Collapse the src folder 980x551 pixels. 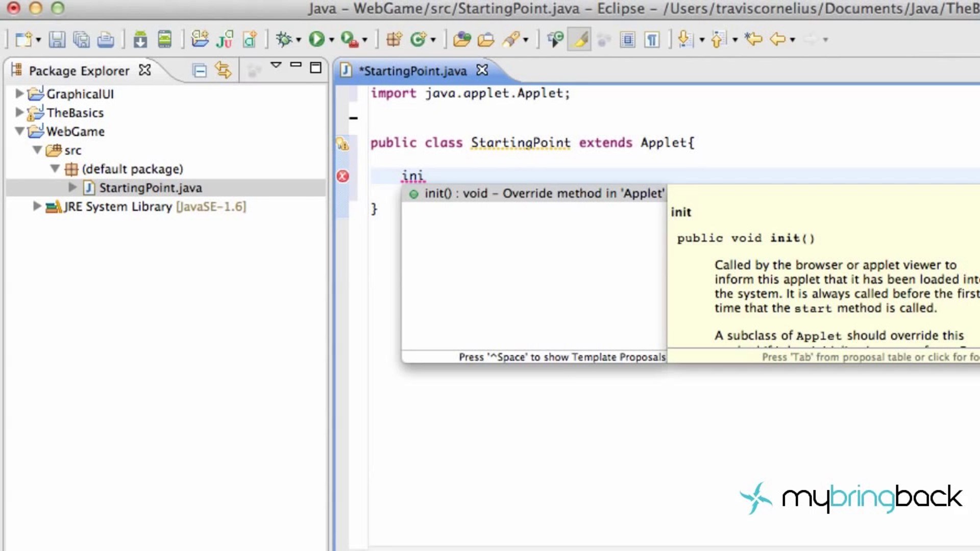coord(37,150)
